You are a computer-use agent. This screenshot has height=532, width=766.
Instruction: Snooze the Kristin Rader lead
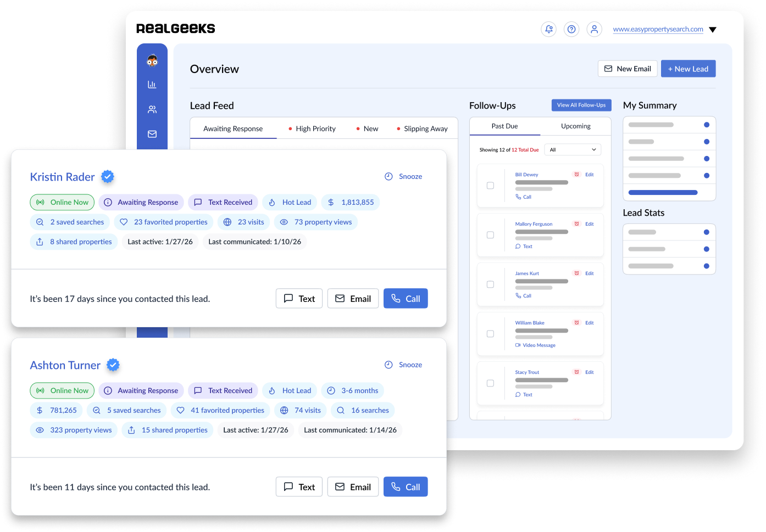(403, 176)
